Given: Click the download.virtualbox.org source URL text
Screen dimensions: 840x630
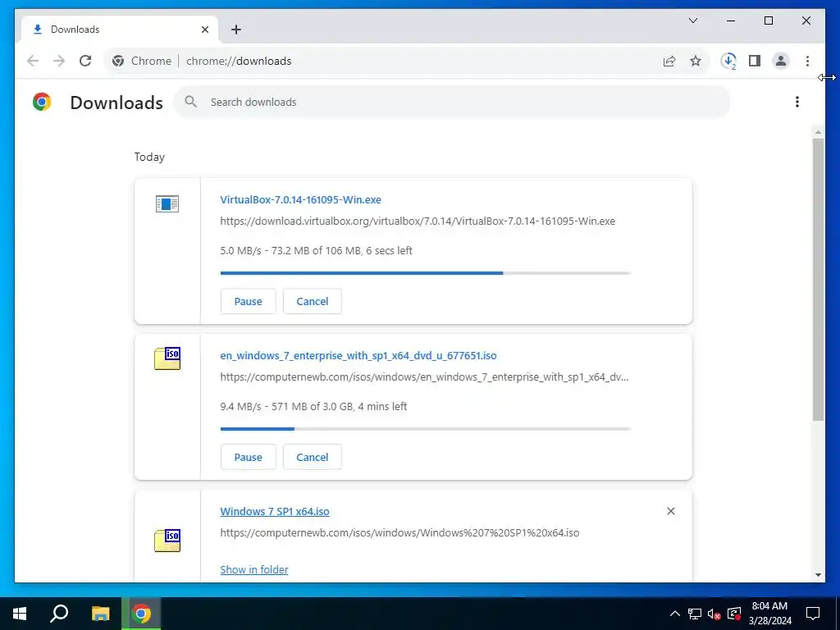Looking at the screenshot, I should 418,221.
